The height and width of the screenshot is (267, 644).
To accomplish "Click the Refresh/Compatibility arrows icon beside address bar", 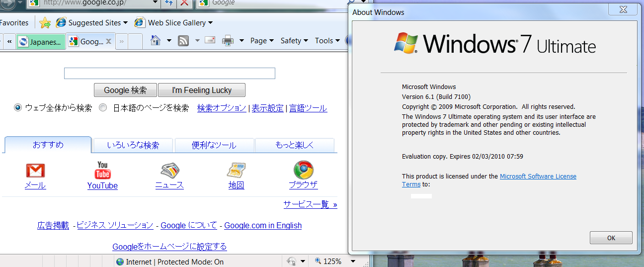I will [168, 3].
